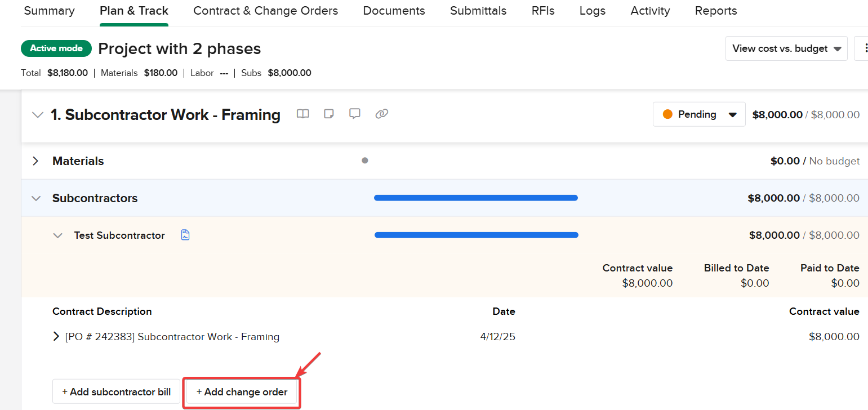Open the book icon beside the Framing title
Viewport: 868px width, 410px height.
tap(303, 114)
